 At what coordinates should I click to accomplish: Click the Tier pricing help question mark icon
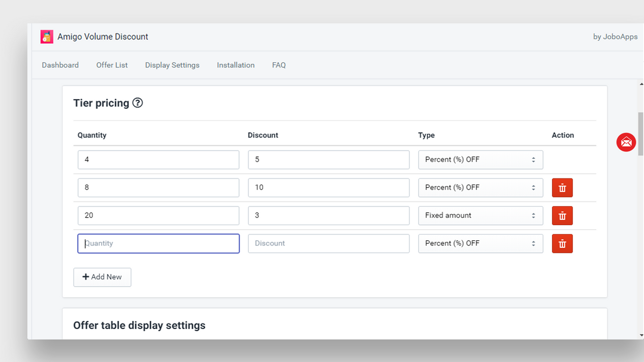pos(137,103)
